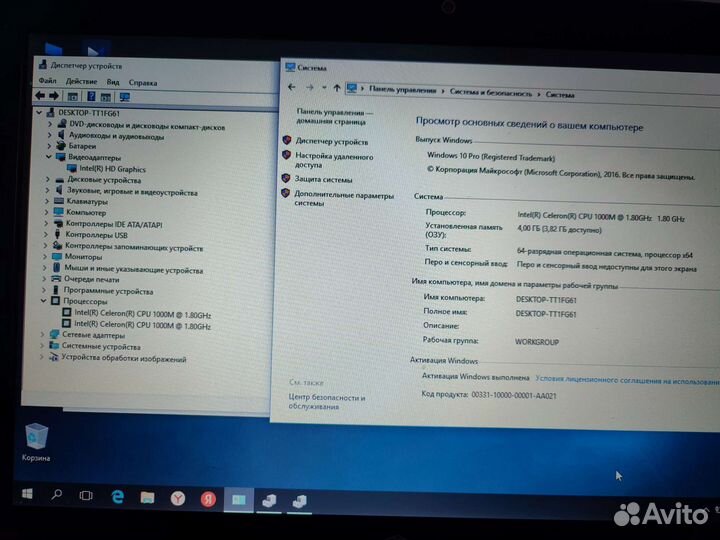Collapse the Видеоадаптеры category
The image size is (720, 540).
click(x=49, y=157)
